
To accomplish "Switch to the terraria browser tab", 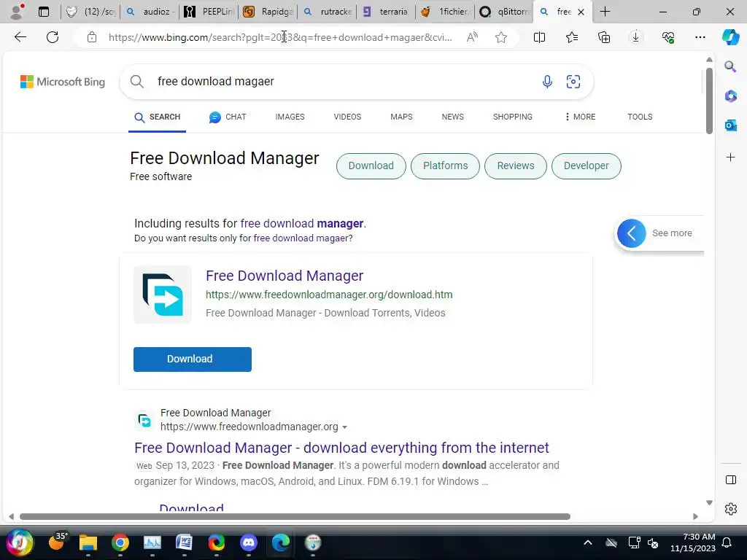I will (x=386, y=12).
